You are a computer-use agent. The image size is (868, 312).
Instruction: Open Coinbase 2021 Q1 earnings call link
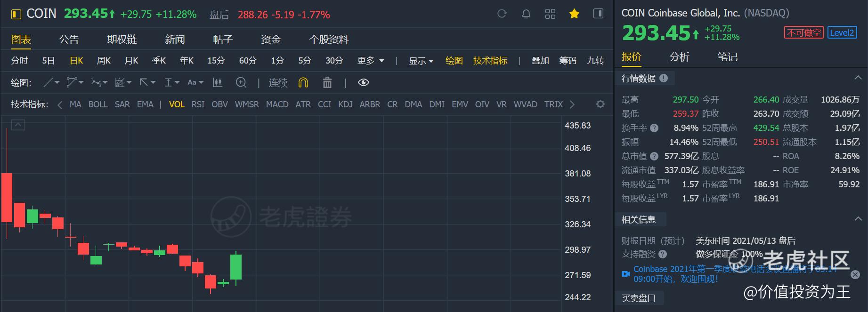(x=735, y=274)
